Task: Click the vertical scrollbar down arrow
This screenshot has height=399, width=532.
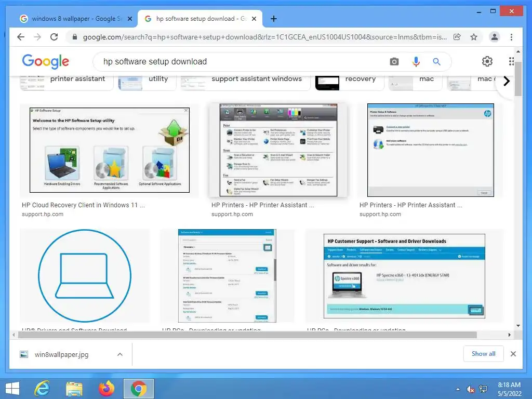Action: click(518, 326)
